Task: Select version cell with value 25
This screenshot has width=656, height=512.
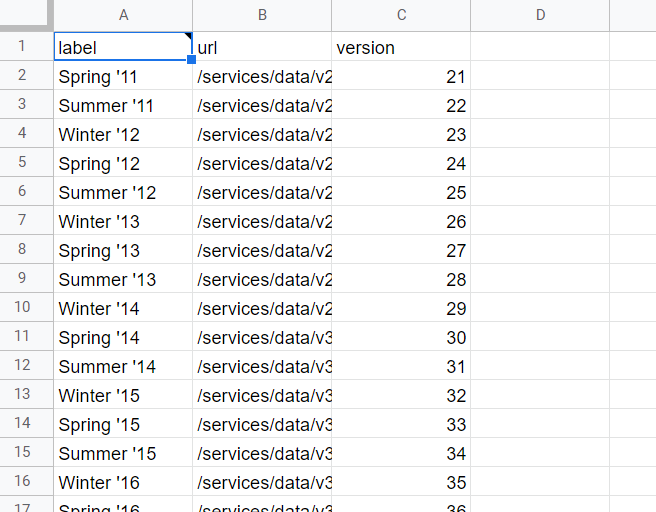Action: tap(401, 191)
